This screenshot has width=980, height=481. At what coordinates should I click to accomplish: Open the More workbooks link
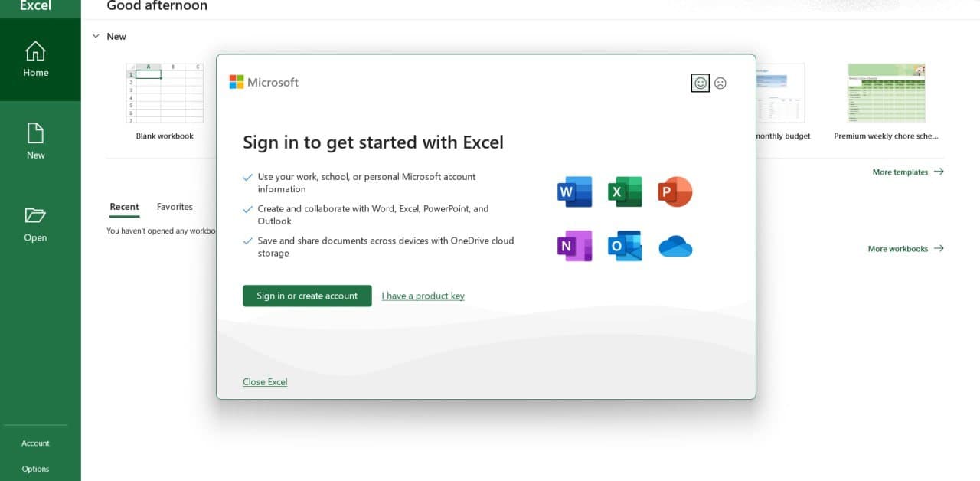[906, 249]
